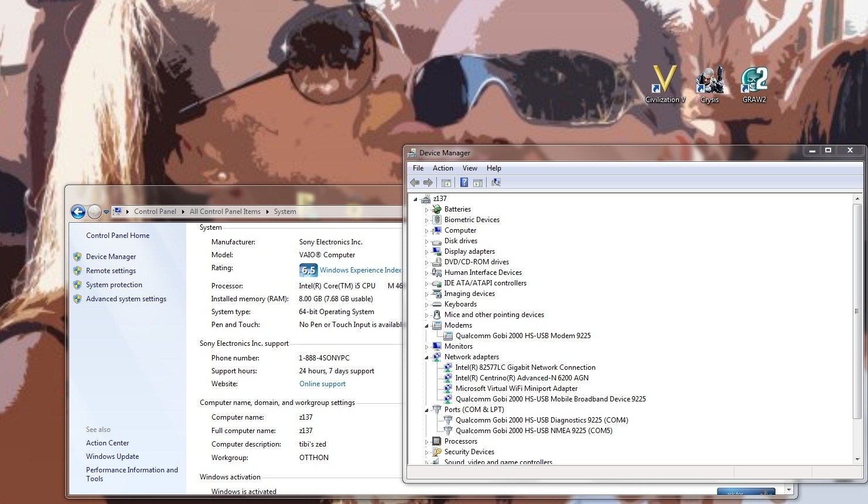Select Microsoft Virtual WiFi Miniport Adapter
Image resolution: width=868 pixels, height=504 pixels.
517,389
